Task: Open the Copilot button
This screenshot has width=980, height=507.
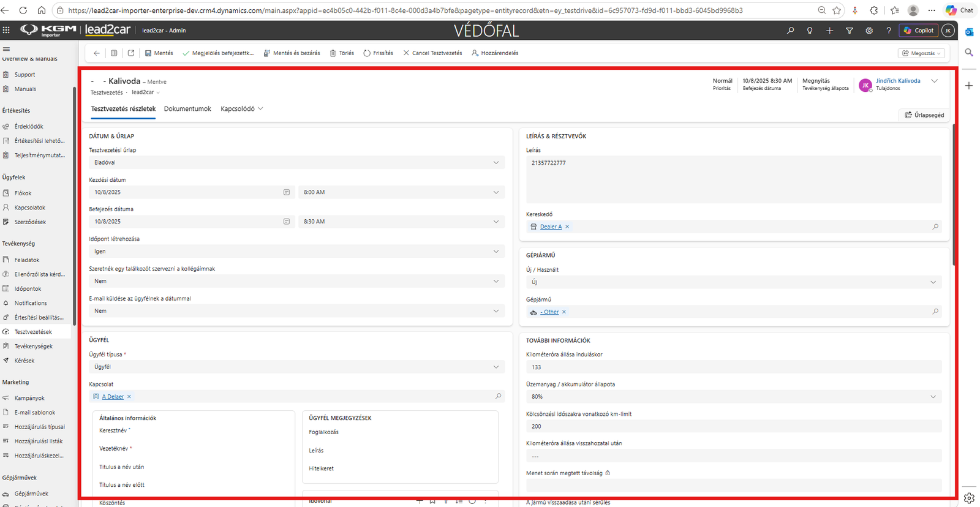Action: [918, 31]
